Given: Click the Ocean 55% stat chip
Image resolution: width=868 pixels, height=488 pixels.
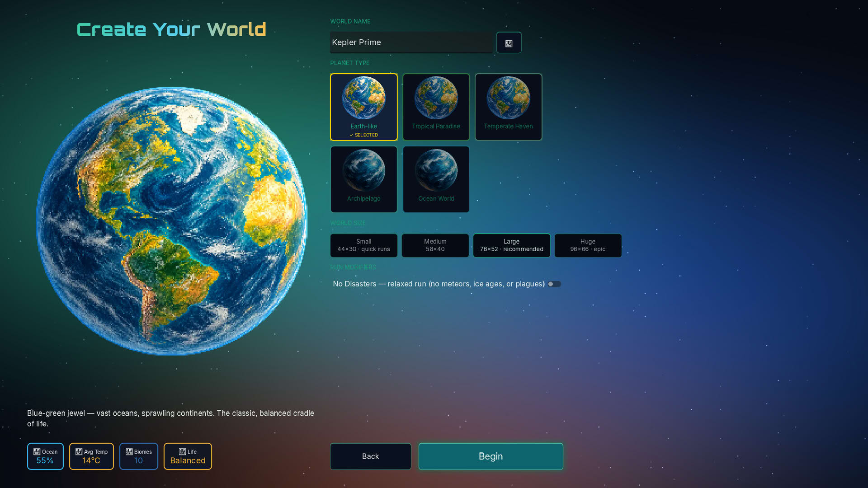Looking at the screenshot, I should point(45,456).
